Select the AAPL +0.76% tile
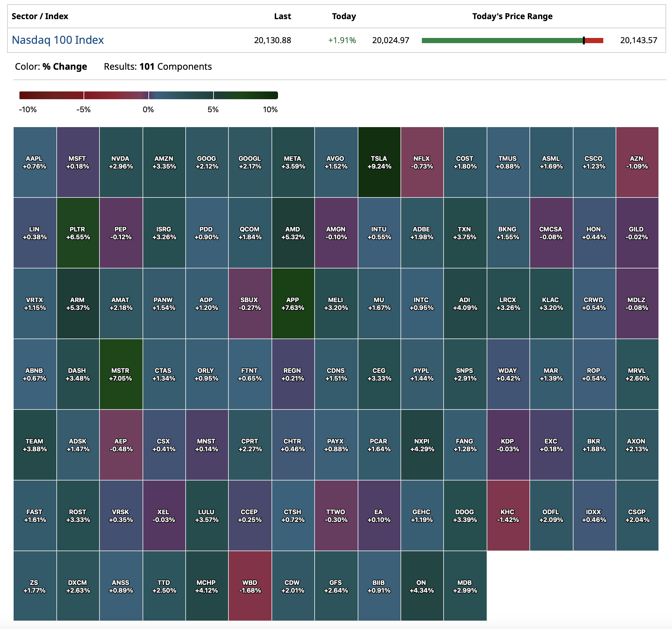 (x=34, y=162)
